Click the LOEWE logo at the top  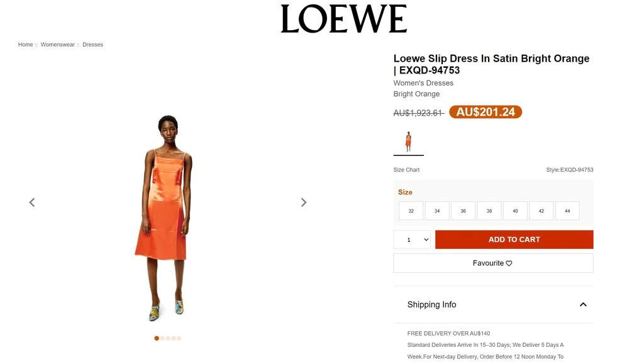pos(344,19)
